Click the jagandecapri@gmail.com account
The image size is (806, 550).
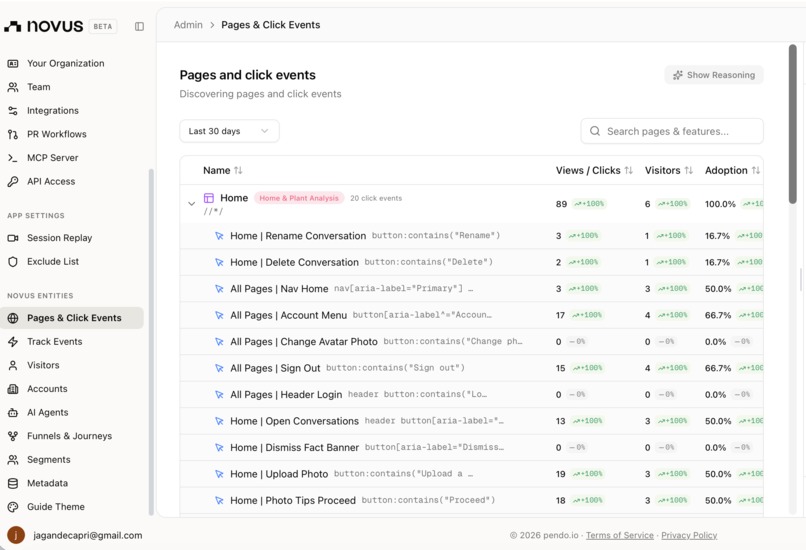coord(87,535)
